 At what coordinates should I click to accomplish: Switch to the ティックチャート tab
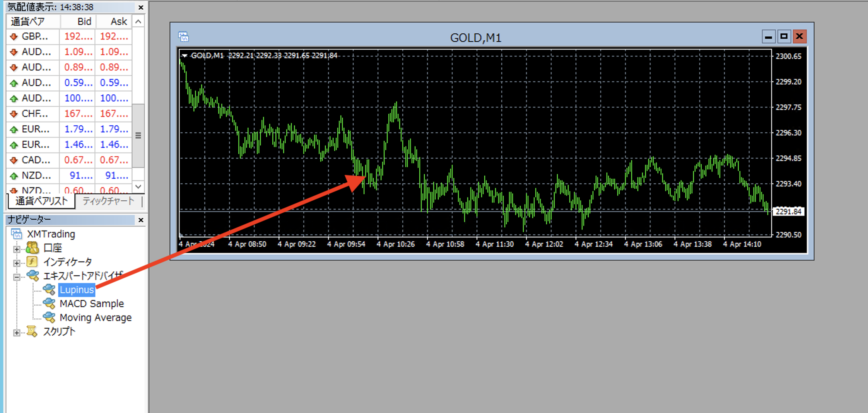(108, 201)
